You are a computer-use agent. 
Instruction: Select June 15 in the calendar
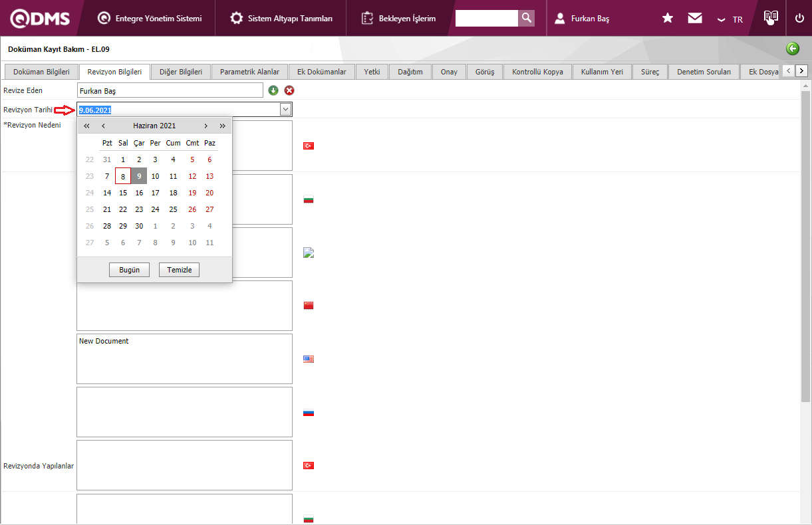[x=123, y=193]
